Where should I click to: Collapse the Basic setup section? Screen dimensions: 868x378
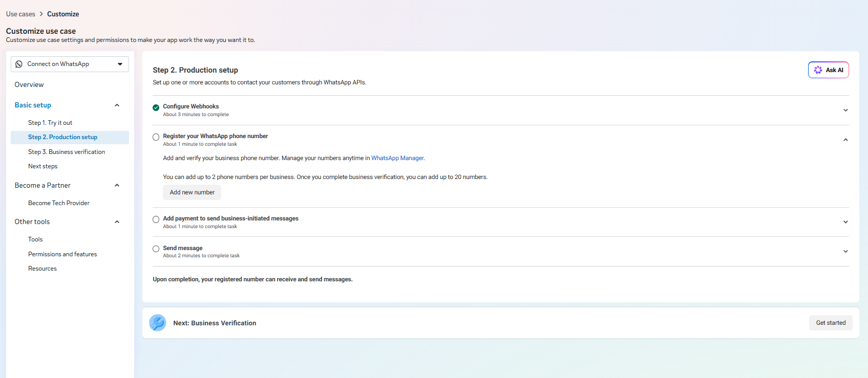tap(117, 105)
